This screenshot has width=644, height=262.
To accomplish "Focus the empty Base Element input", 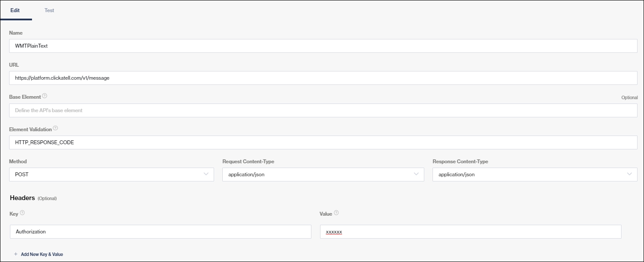I will coord(323,110).
